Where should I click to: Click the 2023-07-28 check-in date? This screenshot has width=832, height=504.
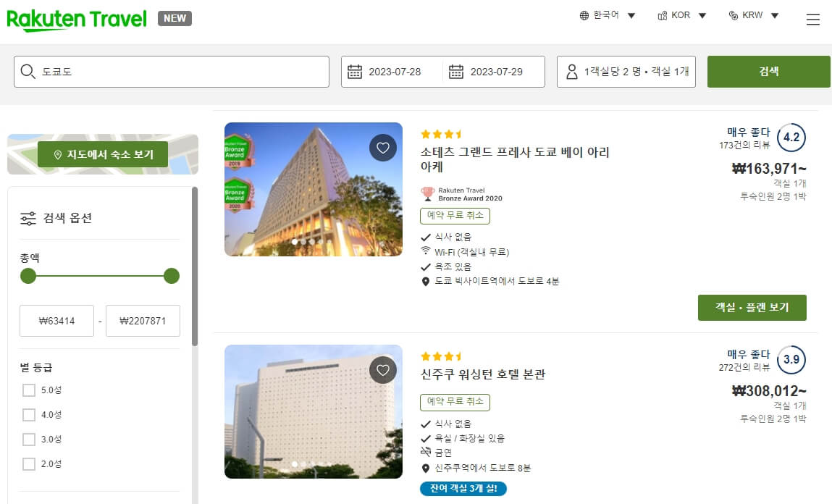tap(395, 72)
